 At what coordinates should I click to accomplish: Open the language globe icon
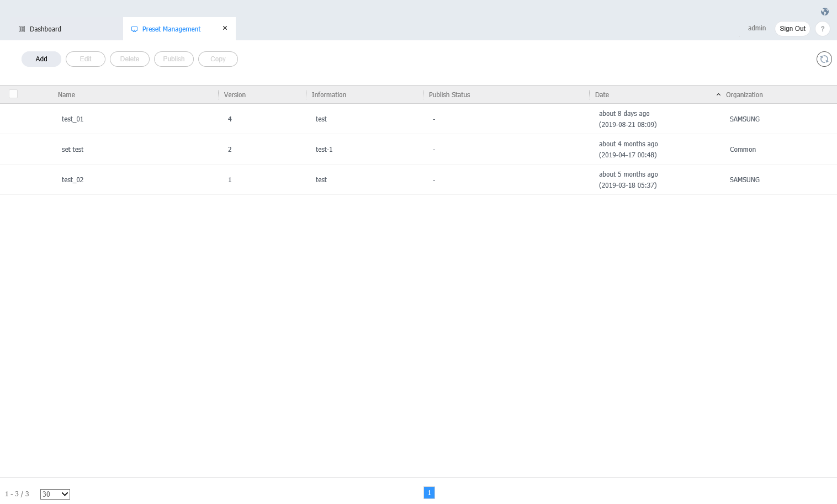[x=824, y=11]
